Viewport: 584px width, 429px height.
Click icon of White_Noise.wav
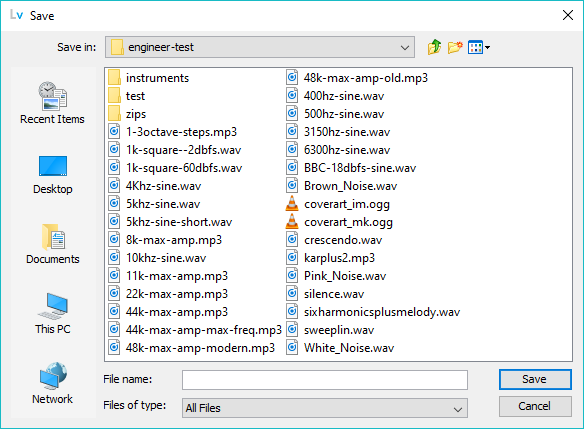[x=292, y=347]
